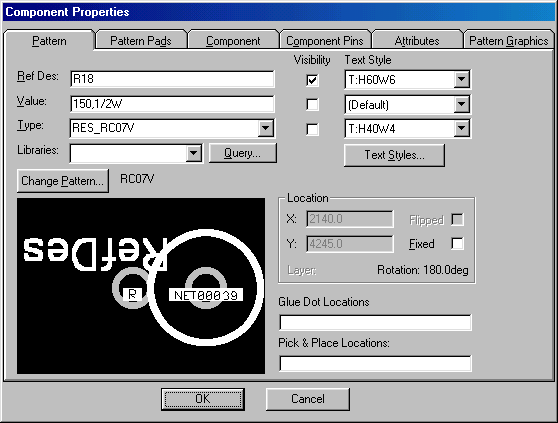Enable Type visibility checkbox

312,129
